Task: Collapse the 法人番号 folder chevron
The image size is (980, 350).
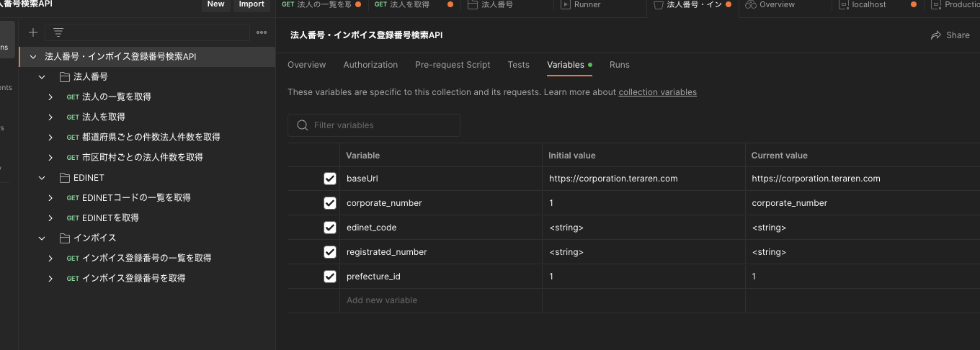Action: click(x=42, y=76)
